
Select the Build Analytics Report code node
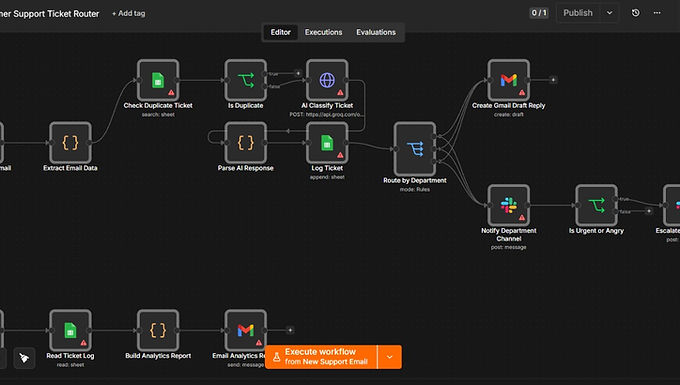click(x=158, y=330)
